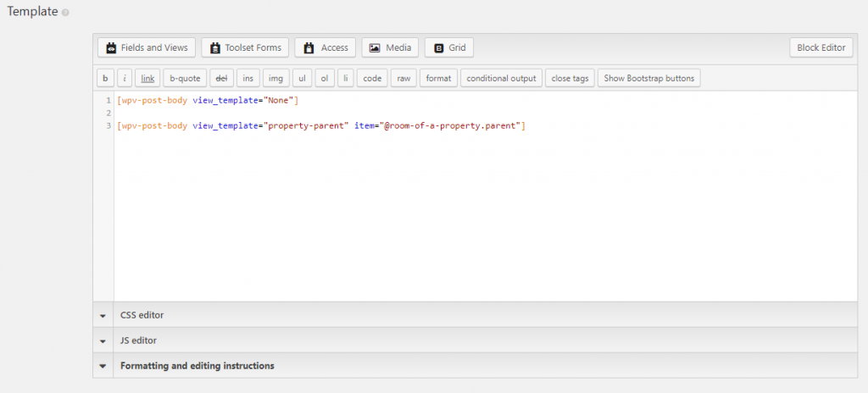Expand the JS editor section arrow
868x393 pixels.
103,340
